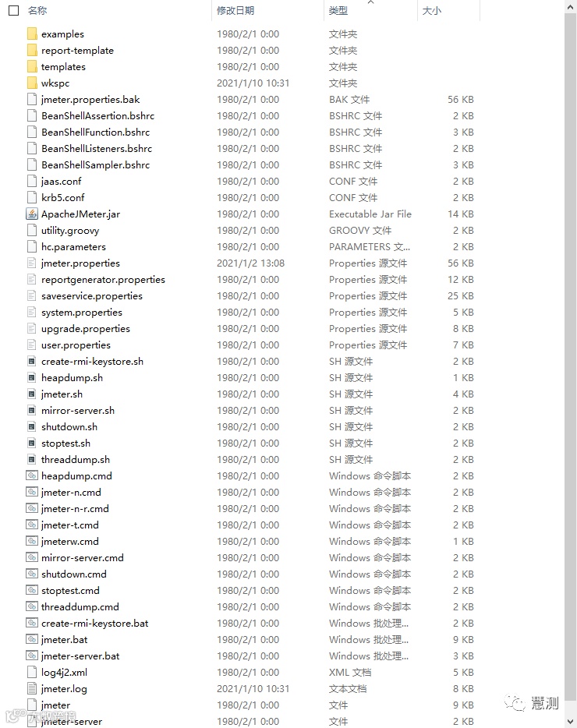Click the ApacheJMeter.jar Java icon
The width and height of the screenshot is (577, 728).
32,214
